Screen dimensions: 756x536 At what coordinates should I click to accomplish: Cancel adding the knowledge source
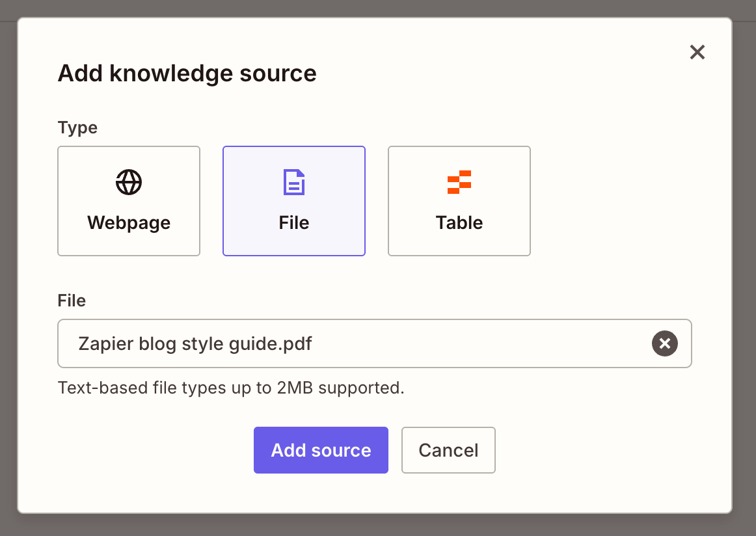(448, 450)
